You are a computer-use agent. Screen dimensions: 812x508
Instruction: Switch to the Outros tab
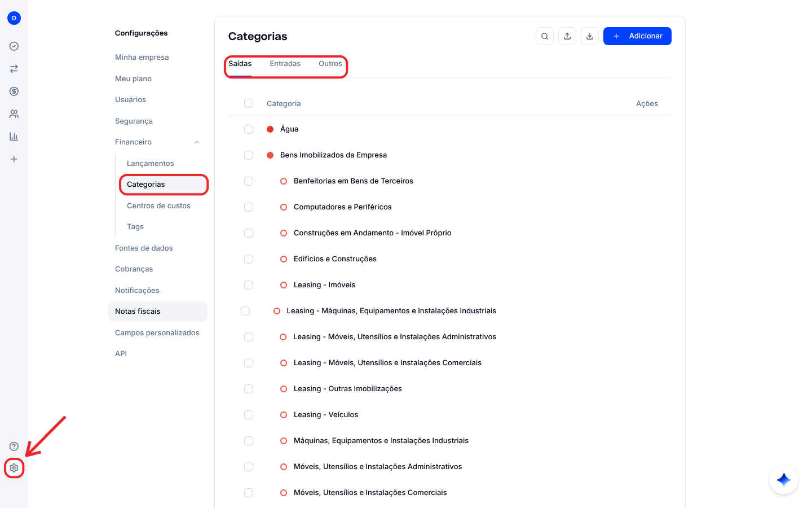330,64
